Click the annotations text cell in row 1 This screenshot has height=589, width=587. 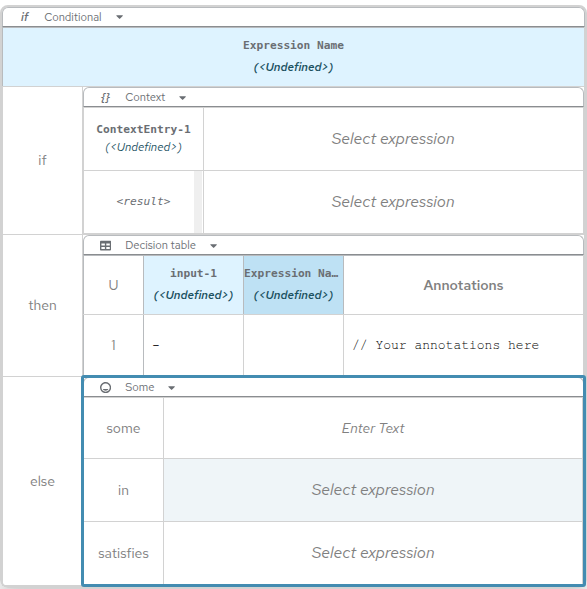(x=463, y=345)
